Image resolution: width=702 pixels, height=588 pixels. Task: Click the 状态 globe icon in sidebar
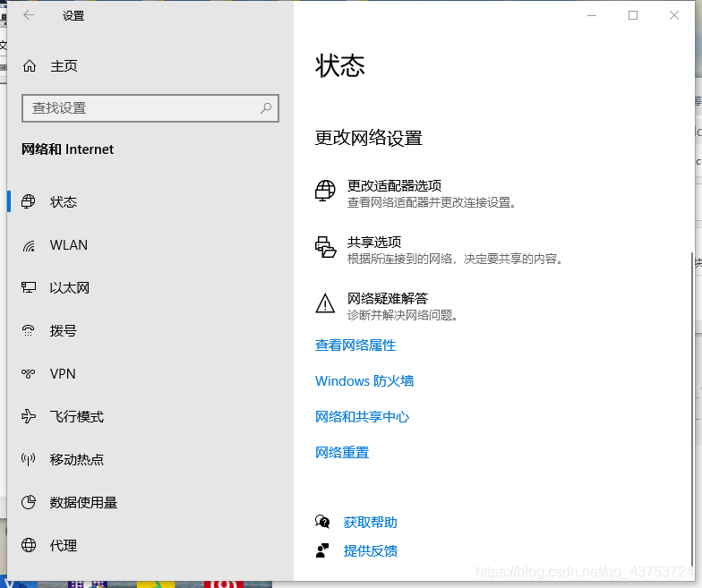[29, 201]
